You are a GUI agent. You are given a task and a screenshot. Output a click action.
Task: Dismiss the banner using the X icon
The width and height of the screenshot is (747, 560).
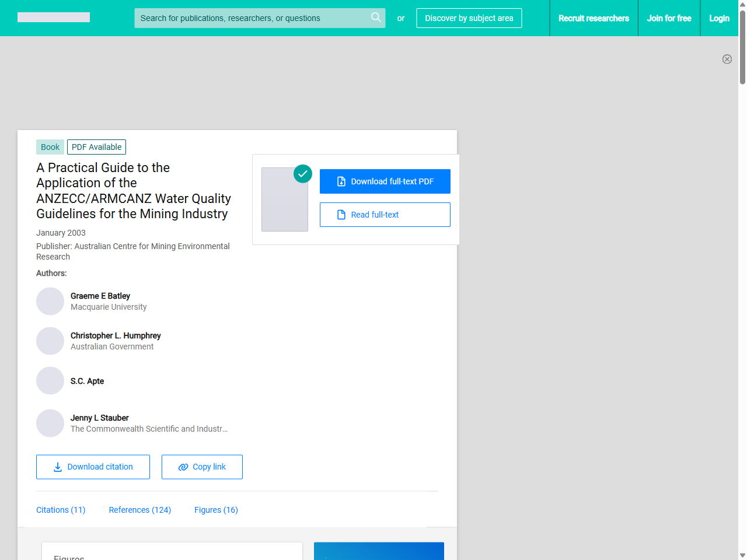[x=727, y=59]
